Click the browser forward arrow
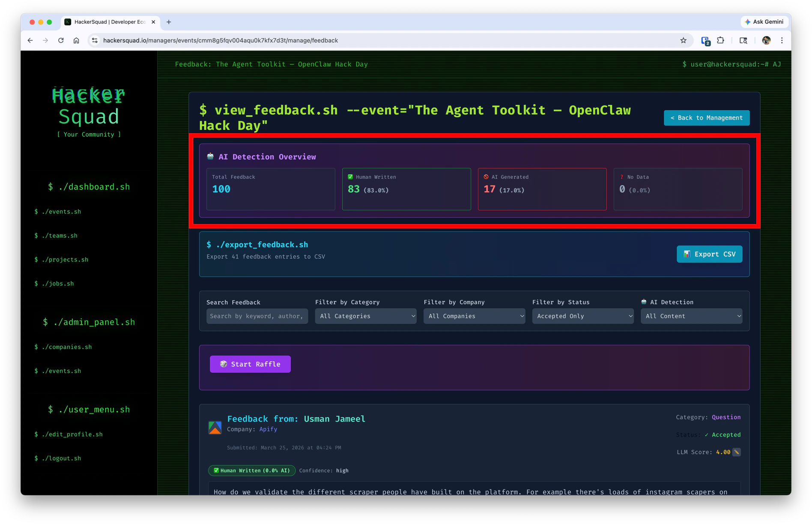This screenshot has height=524, width=812. (45, 40)
